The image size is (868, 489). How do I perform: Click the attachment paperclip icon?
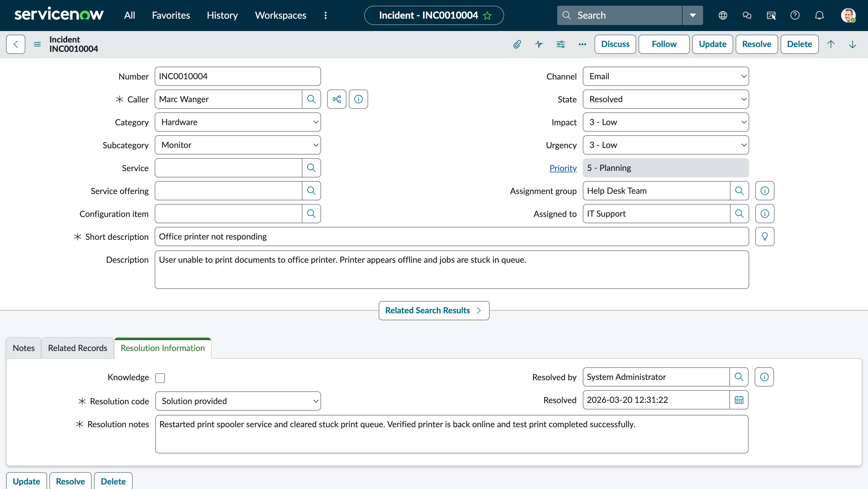517,44
